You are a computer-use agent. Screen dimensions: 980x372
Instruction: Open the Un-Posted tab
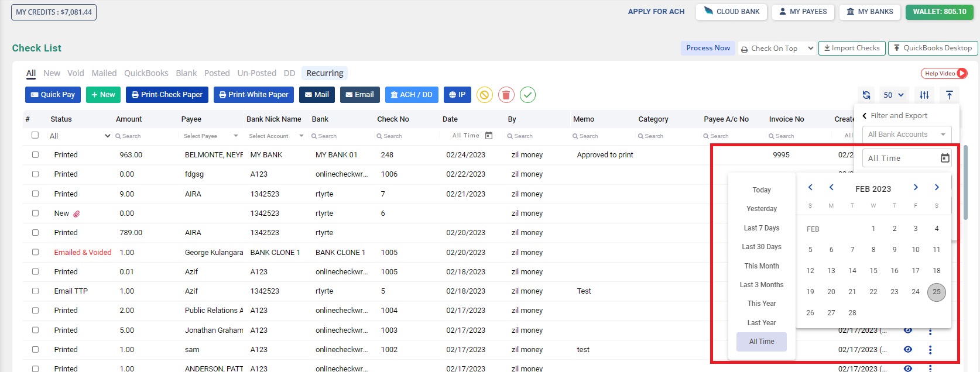click(256, 73)
